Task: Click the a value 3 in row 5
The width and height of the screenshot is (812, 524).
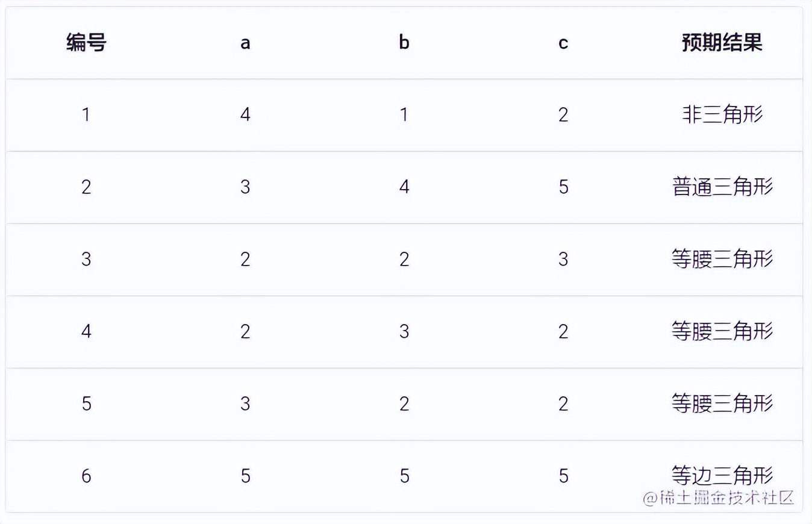Action: coord(245,404)
